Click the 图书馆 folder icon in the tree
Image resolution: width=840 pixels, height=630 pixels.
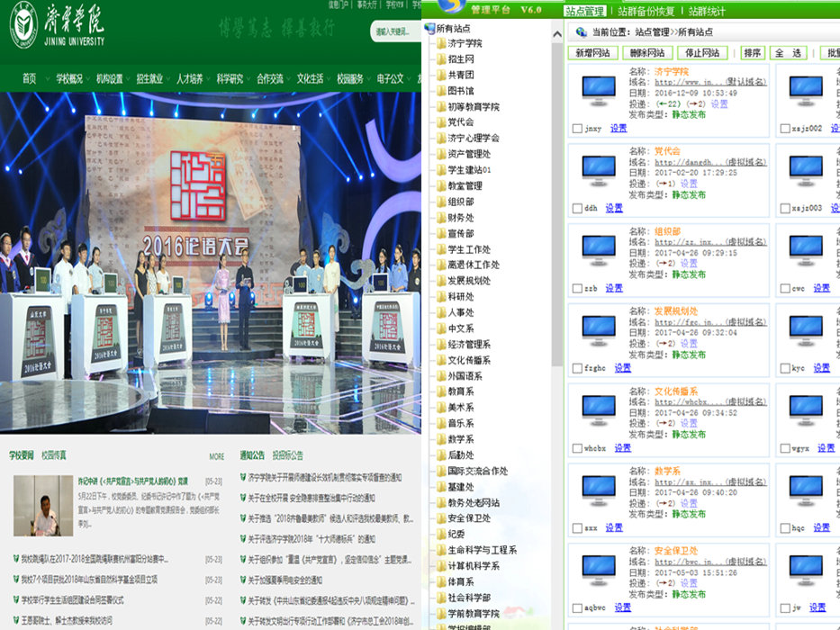click(x=438, y=91)
